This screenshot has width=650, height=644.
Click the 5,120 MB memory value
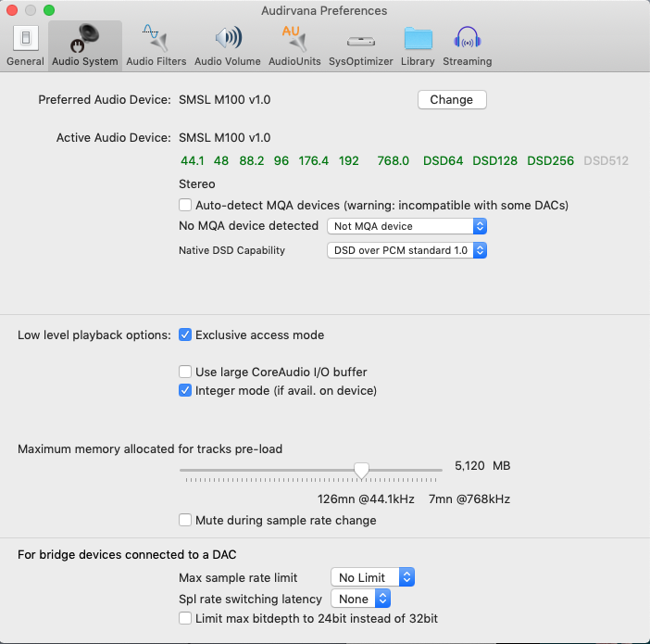click(x=482, y=465)
